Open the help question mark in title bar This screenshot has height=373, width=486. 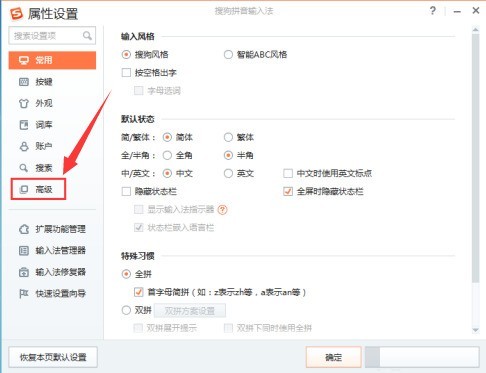pos(433,11)
